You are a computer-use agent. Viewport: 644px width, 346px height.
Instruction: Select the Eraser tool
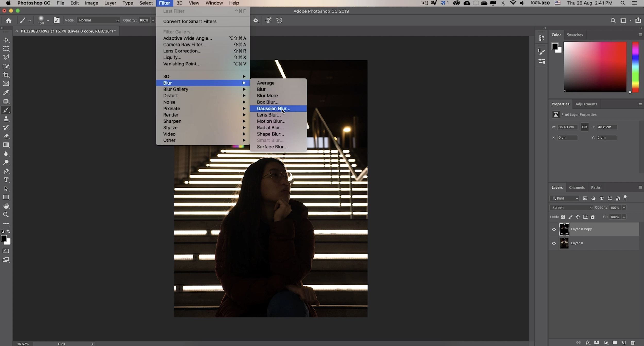pyautogui.click(x=6, y=136)
